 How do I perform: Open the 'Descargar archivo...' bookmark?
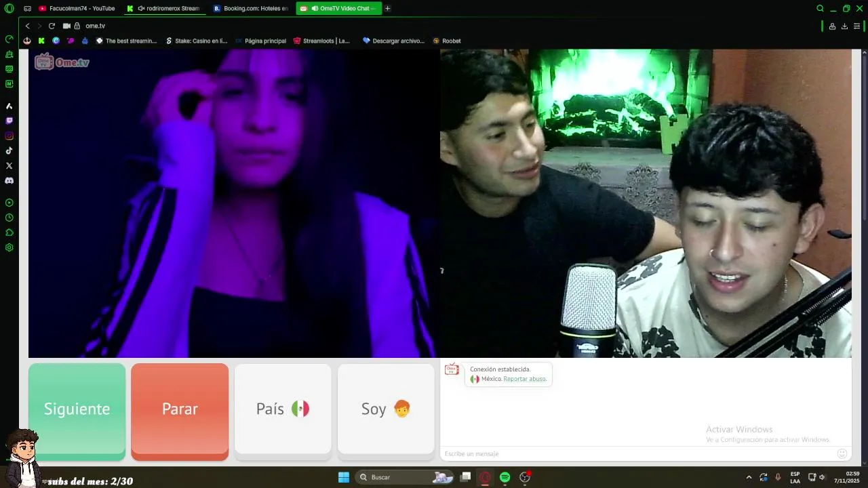click(393, 41)
